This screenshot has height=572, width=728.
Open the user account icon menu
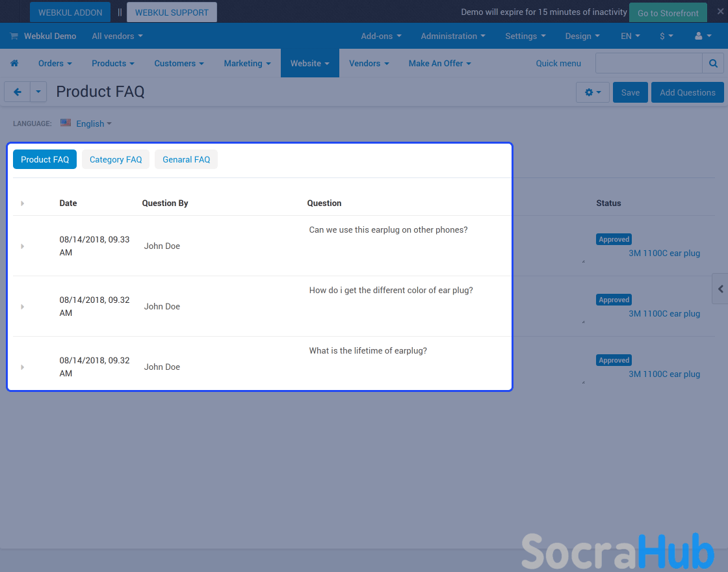703,36
